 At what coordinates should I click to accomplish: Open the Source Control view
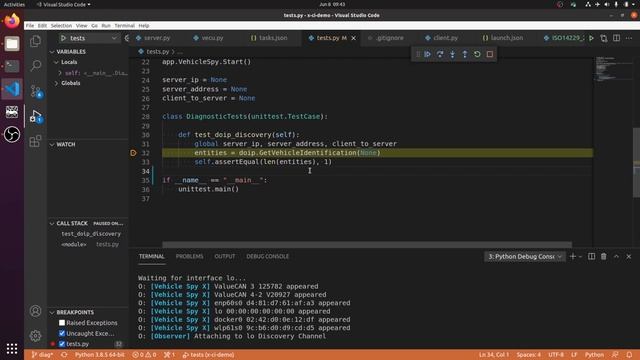coord(36,91)
